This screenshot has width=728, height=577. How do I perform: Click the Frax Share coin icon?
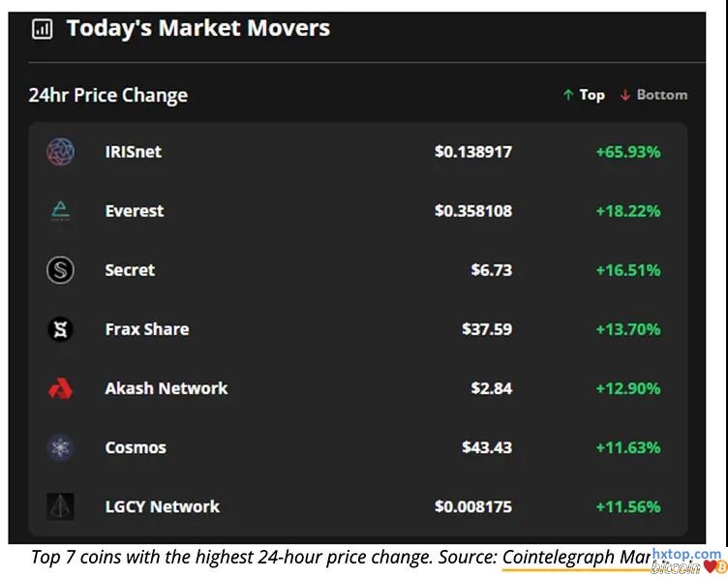(60, 329)
